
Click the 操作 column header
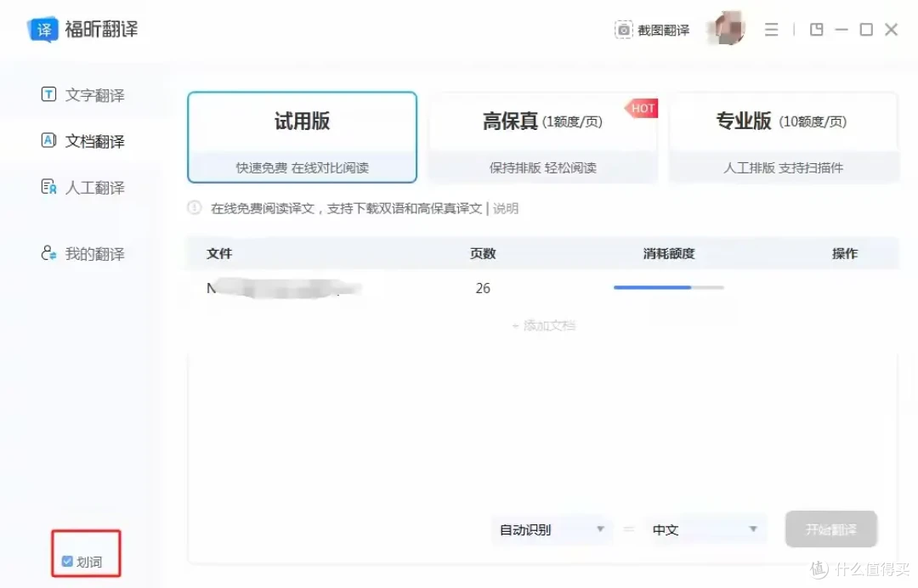click(x=845, y=253)
